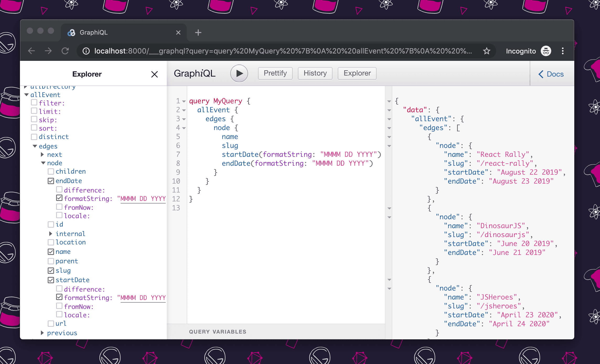Open a new browser tab with the plus icon
This screenshot has width=600, height=364.
coord(198,33)
